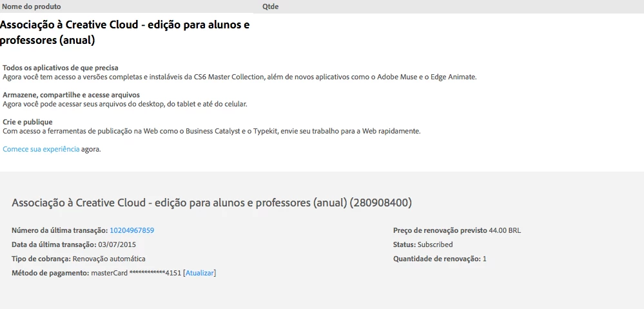This screenshot has height=309, width=644.
Task: Click the masterCard number ending in 4151
Action: [136, 273]
